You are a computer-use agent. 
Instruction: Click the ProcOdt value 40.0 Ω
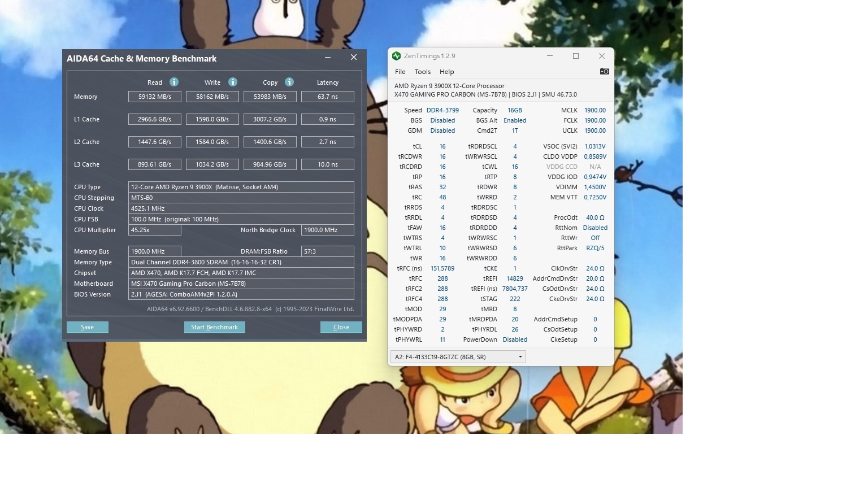coord(595,217)
